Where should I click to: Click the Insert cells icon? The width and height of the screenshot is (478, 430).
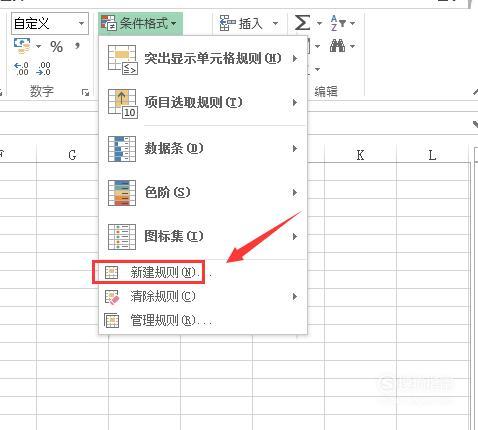coord(227,23)
